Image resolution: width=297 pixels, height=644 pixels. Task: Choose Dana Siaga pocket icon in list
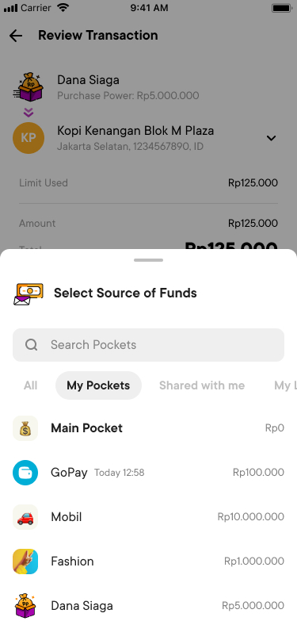coord(25,606)
